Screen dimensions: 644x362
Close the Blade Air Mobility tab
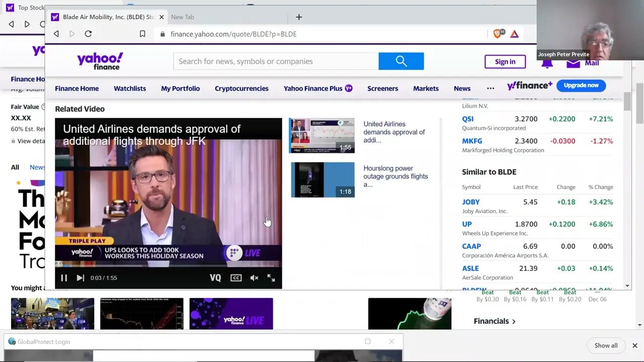(162, 17)
